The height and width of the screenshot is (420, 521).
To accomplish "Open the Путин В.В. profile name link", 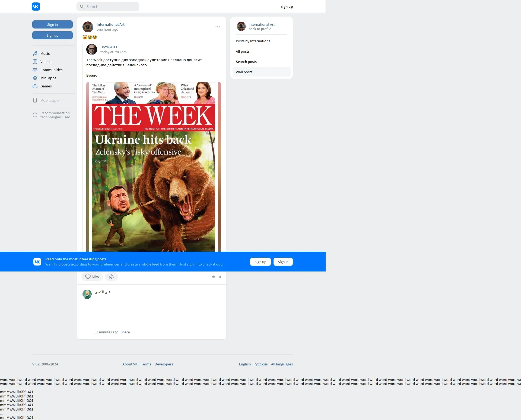I will tap(110, 47).
